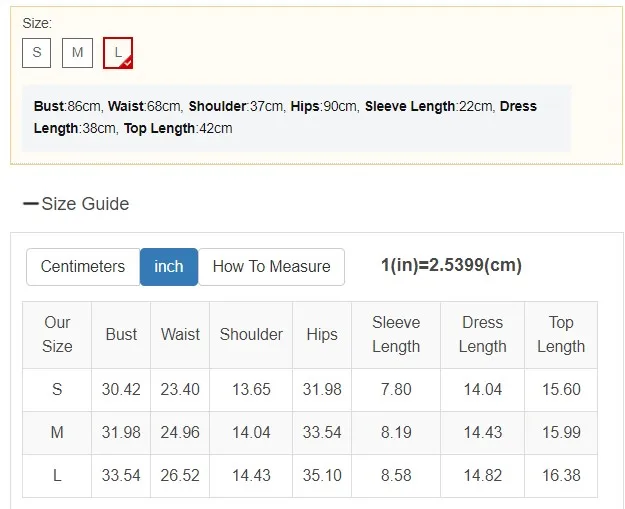Click the Bust column header
The image size is (625, 509).
[x=121, y=335]
